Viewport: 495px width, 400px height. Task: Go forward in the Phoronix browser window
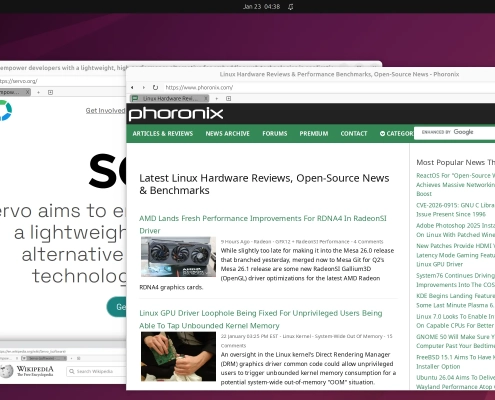click(144, 87)
